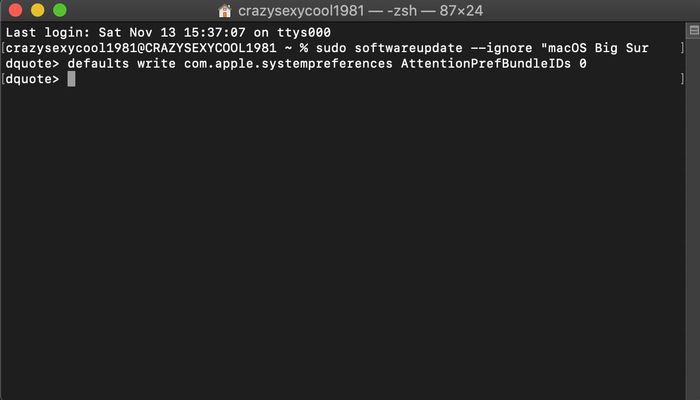Click the Last login line text
Screen dimensions: 700x400
tap(168, 33)
